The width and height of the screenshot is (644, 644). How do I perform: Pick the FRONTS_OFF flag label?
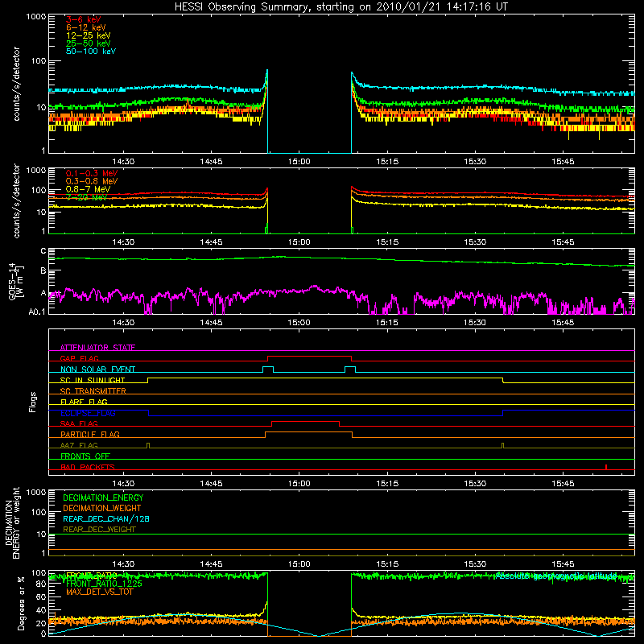coord(85,456)
